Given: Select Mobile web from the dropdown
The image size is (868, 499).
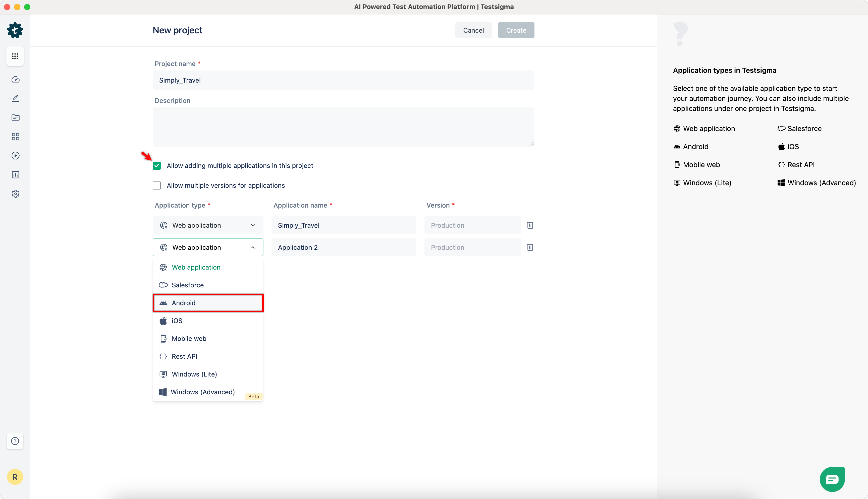Looking at the screenshot, I should tap(208, 339).
